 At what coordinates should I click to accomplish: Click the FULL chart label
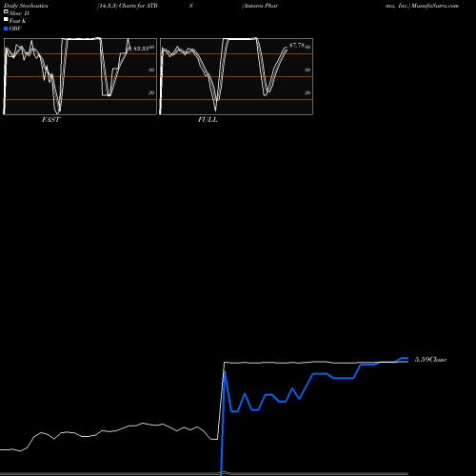[208, 120]
